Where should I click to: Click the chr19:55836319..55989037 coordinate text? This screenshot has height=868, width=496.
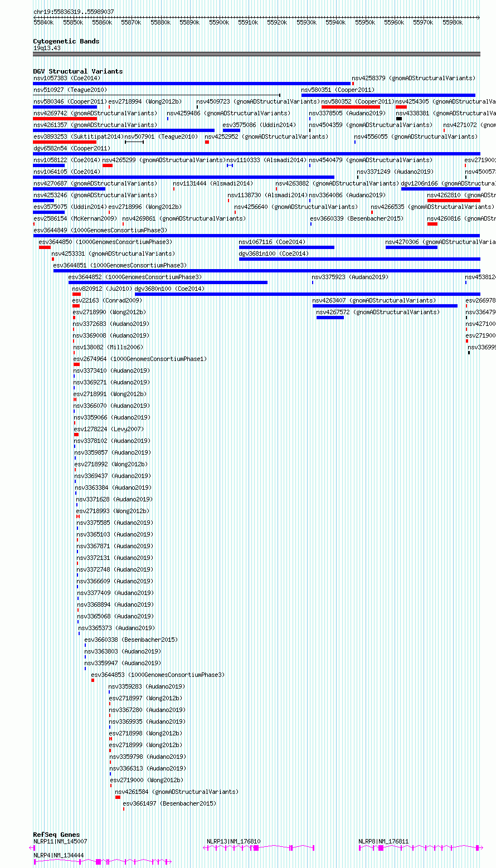click(x=74, y=12)
